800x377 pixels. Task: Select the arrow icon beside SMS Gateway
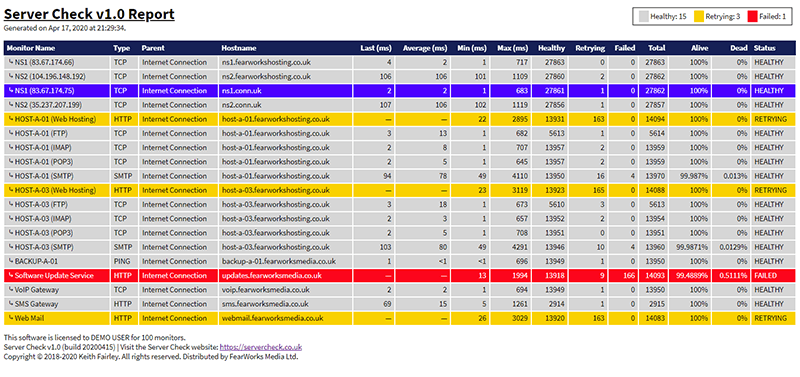click(x=10, y=304)
